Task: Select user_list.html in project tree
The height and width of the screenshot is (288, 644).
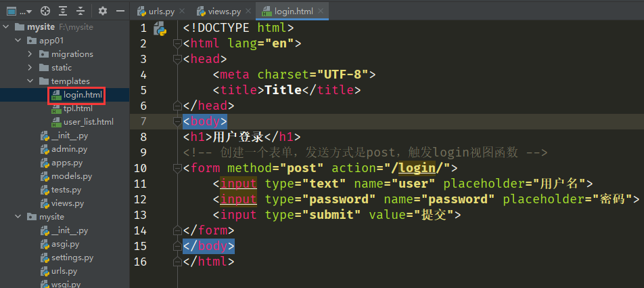Action: coord(83,122)
